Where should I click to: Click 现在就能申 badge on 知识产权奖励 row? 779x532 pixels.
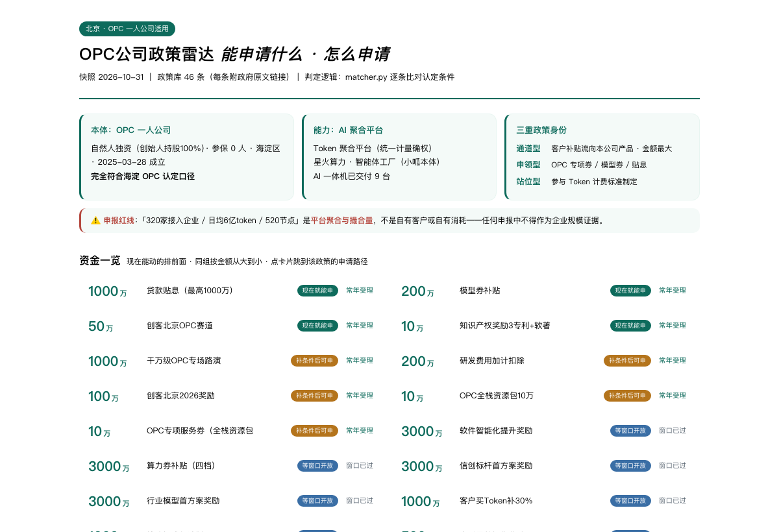coord(630,326)
